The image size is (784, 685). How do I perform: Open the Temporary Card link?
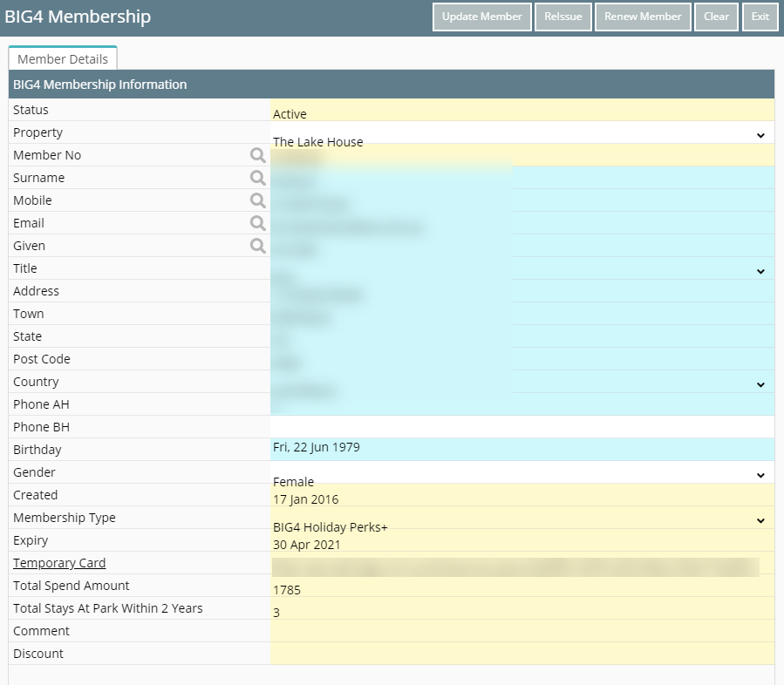(x=59, y=563)
